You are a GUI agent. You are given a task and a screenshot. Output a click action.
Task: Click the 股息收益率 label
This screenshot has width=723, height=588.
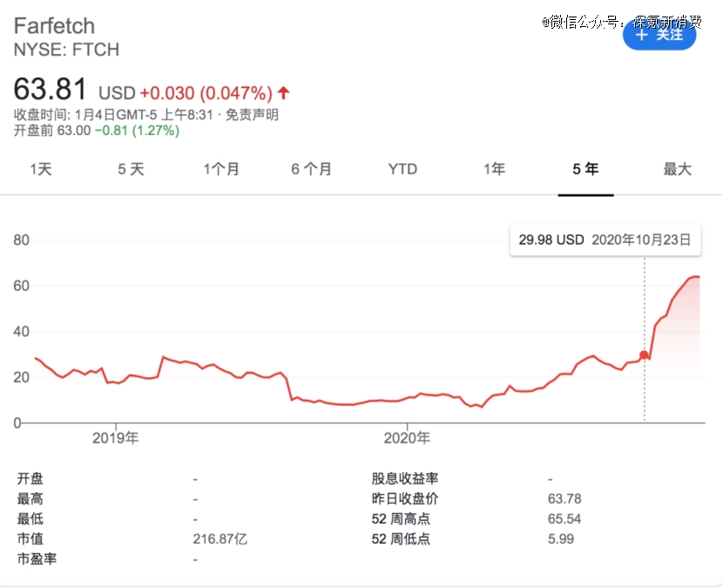tap(405, 479)
